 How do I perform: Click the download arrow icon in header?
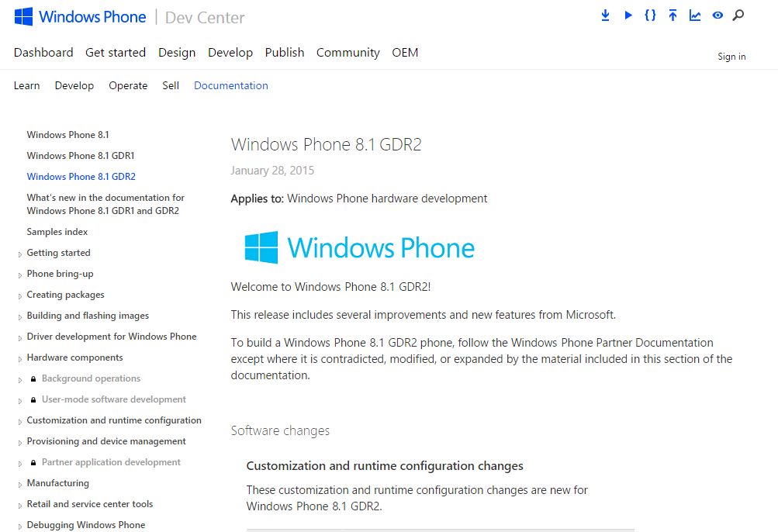[605, 16]
